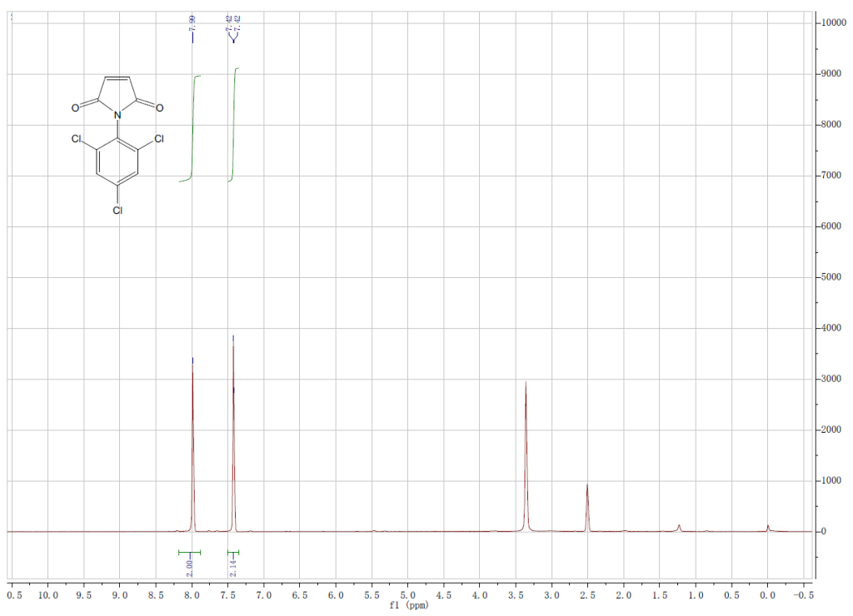Click the 10.0 tick label on x-axis
This screenshot has height=616, width=853.
coord(47,595)
